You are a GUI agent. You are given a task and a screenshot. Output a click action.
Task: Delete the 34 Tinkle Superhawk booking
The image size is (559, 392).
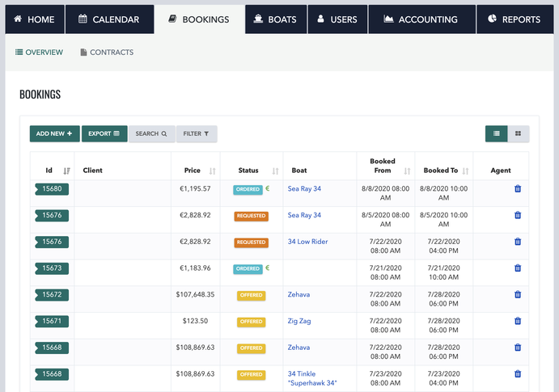(518, 374)
